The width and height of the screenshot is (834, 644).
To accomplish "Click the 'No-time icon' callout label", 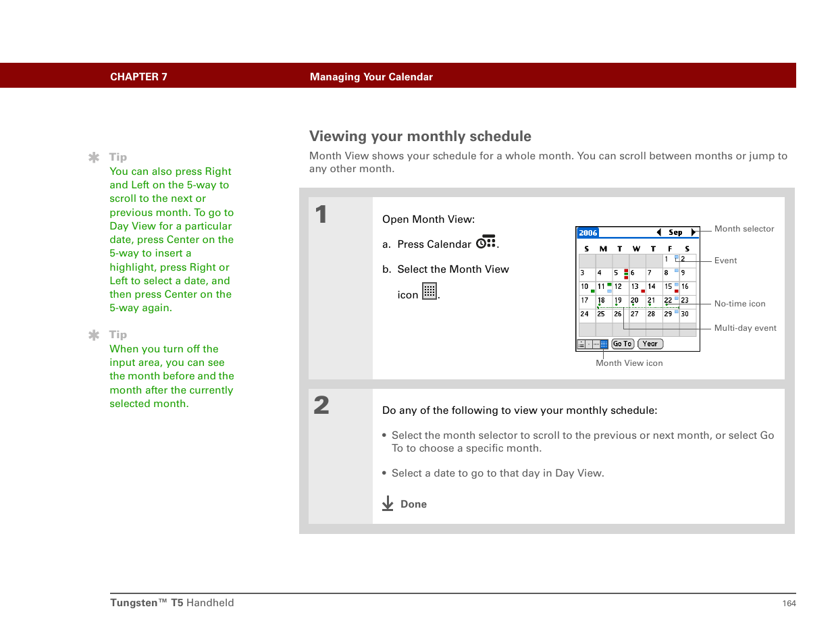I will [740, 304].
